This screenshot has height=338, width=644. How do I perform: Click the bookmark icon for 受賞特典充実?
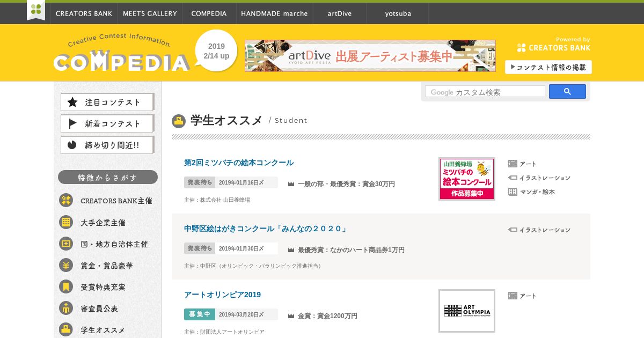pos(66,286)
